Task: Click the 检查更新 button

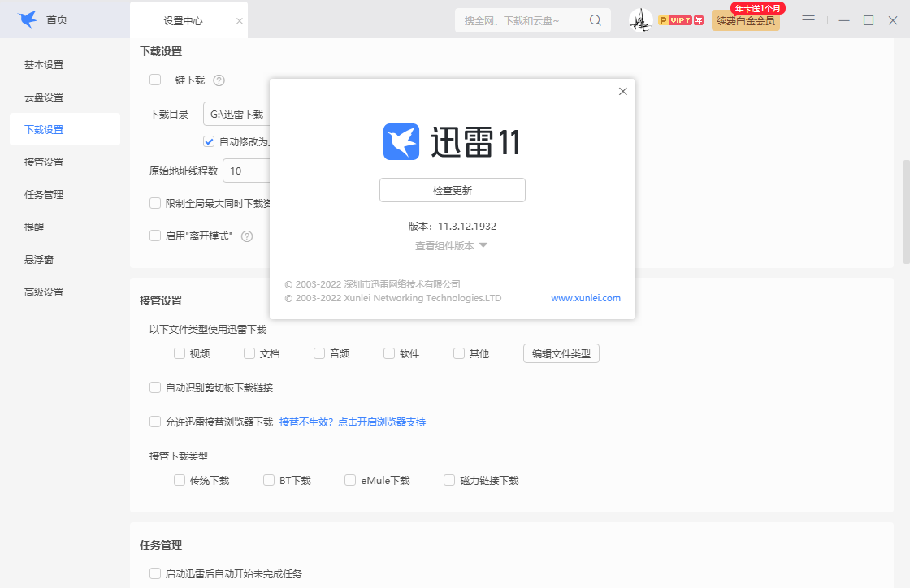Action: coord(452,190)
